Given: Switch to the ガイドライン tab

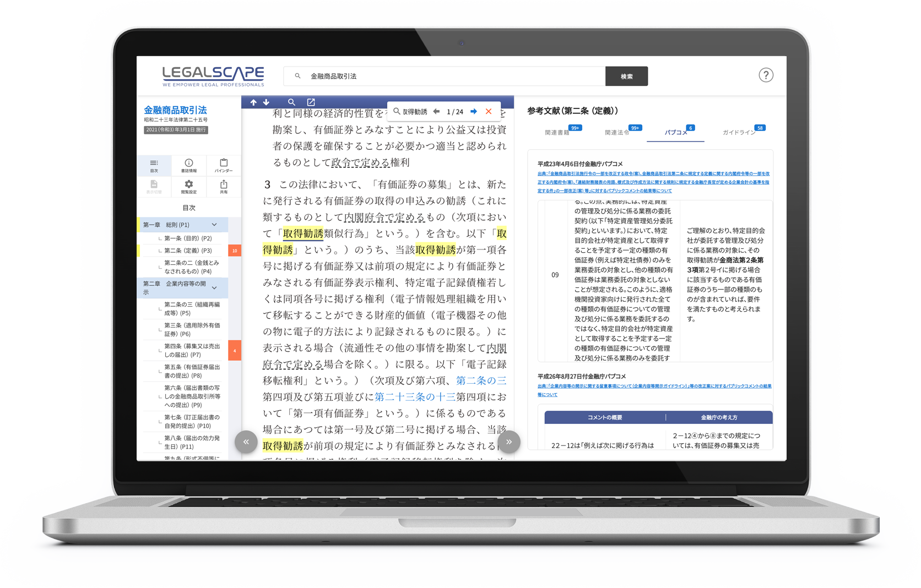Looking at the screenshot, I should [739, 133].
